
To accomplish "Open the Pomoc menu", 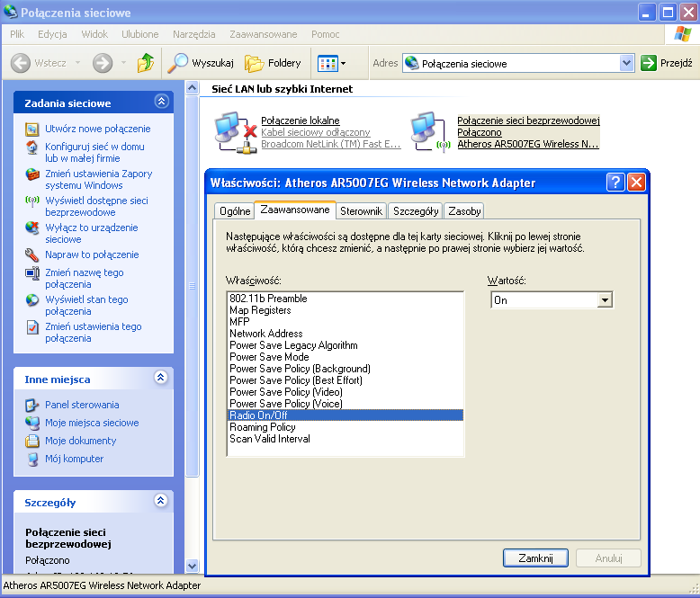I will (x=325, y=34).
